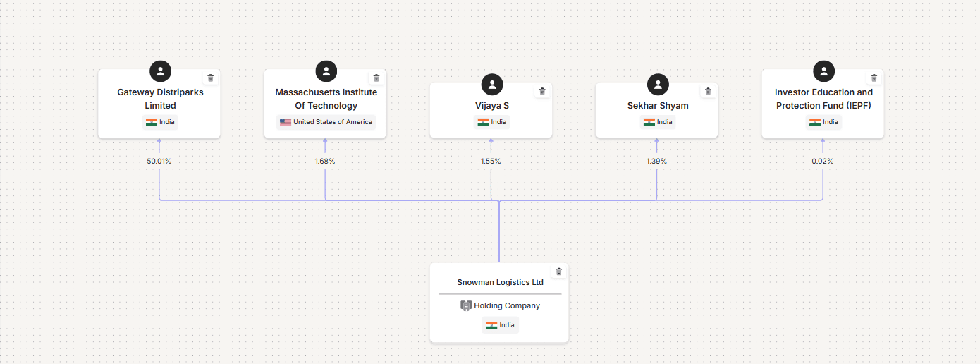Select the 0.02% IEPF ownership label
This screenshot has width=980, height=364.
coord(823,162)
